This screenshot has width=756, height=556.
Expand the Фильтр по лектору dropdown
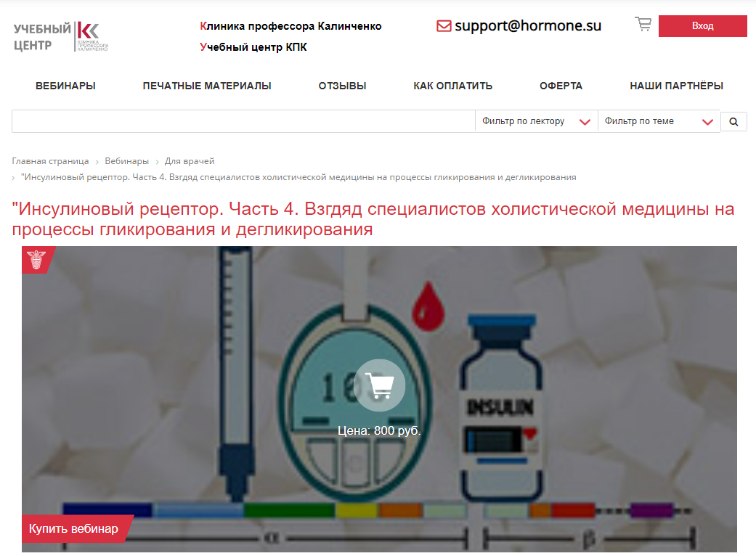pyautogui.click(x=536, y=121)
